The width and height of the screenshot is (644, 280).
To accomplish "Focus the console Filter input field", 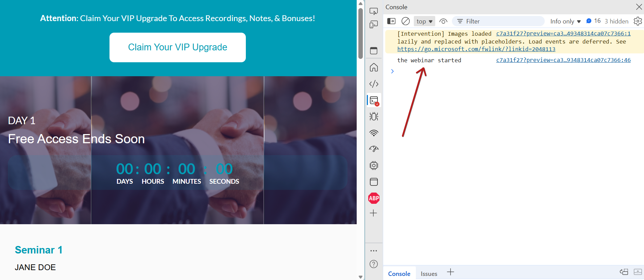I will tap(498, 21).
